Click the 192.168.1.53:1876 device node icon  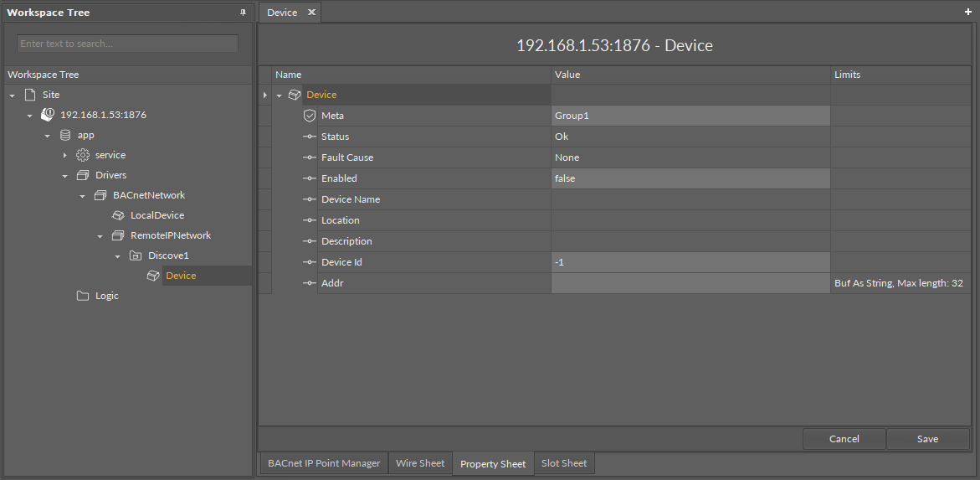tap(48, 115)
